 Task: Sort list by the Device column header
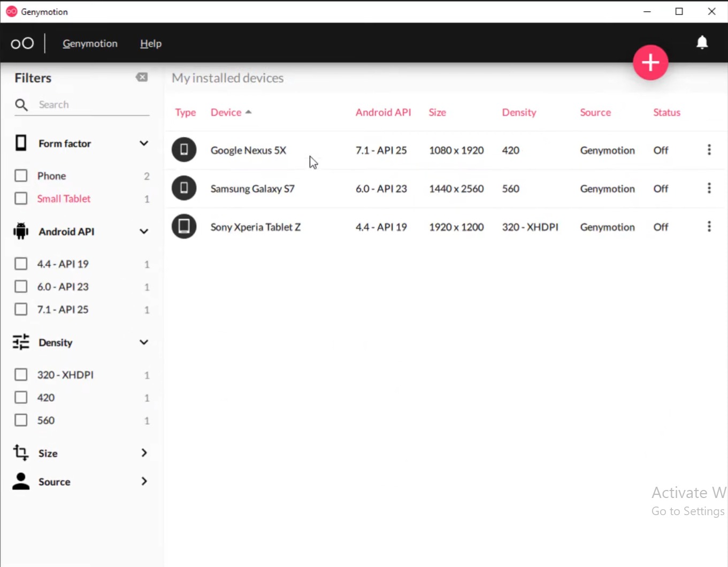point(226,112)
